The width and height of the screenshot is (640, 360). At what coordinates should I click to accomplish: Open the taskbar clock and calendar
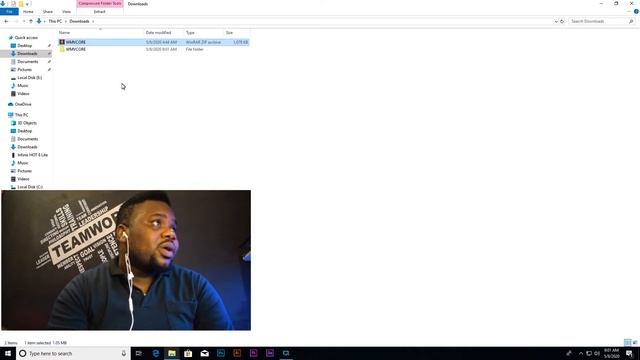coord(611,353)
